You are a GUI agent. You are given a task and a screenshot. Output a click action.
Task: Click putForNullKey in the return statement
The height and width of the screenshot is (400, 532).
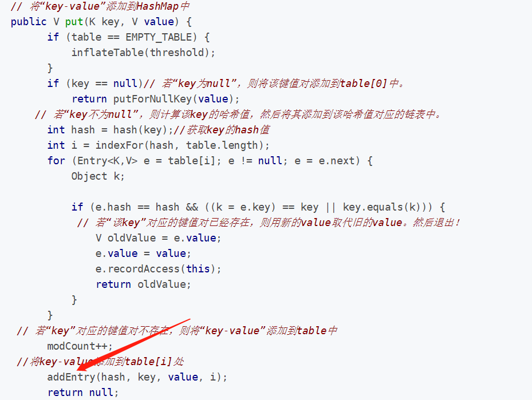click(x=152, y=99)
